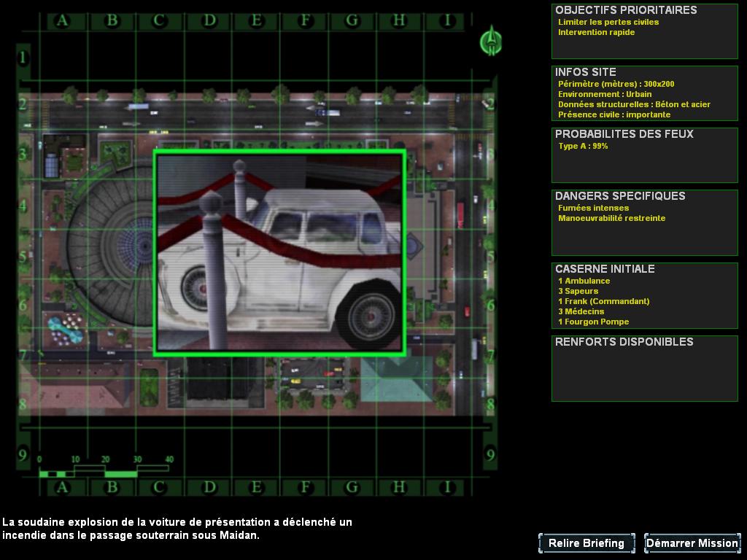747x560 pixels.
Task: Click column label D below the map
Action: coord(209,486)
